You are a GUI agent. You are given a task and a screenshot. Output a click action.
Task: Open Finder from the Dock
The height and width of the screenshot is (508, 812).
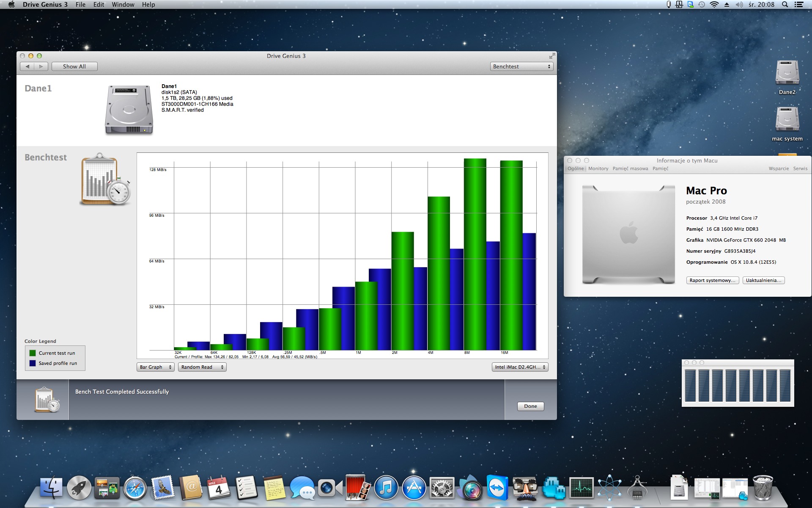(51, 488)
